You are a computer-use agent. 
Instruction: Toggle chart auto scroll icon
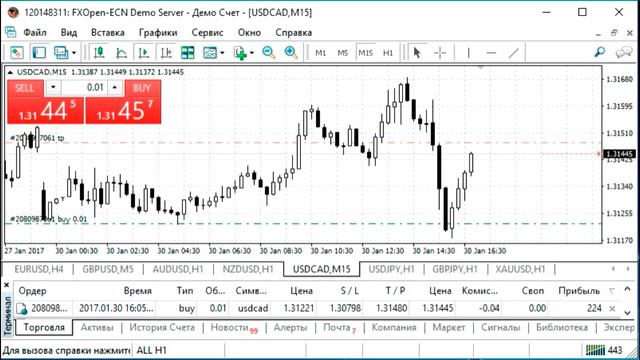click(x=144, y=52)
